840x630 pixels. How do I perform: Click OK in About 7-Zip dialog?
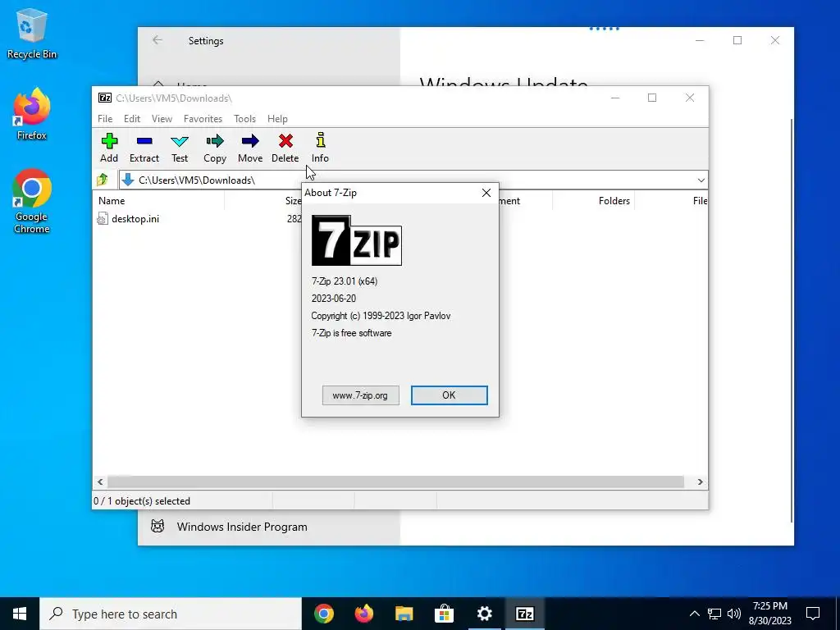(449, 395)
